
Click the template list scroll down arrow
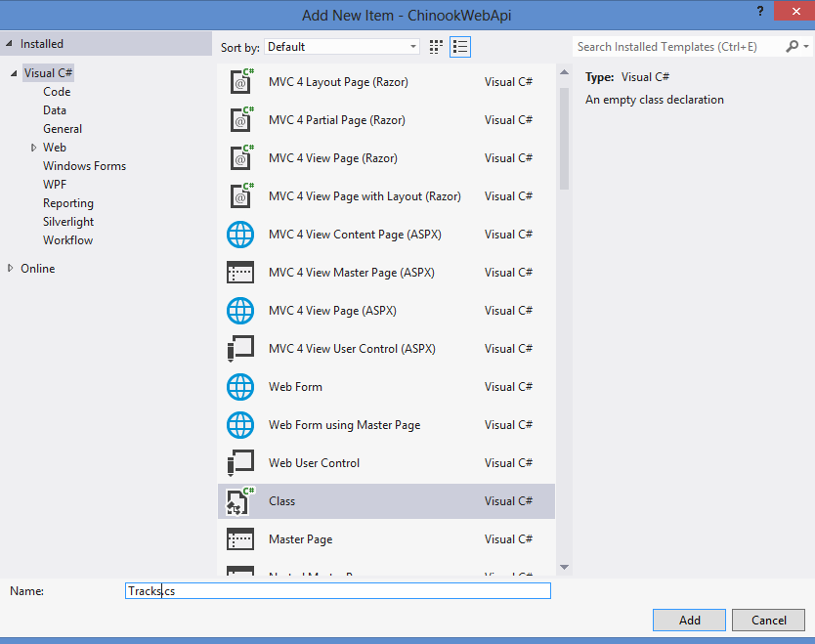tap(565, 567)
